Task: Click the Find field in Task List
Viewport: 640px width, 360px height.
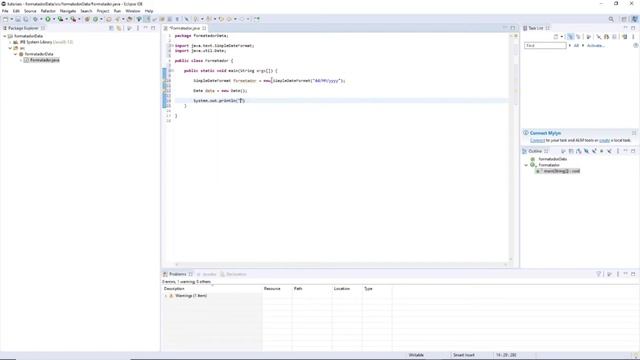Action: (x=545, y=46)
